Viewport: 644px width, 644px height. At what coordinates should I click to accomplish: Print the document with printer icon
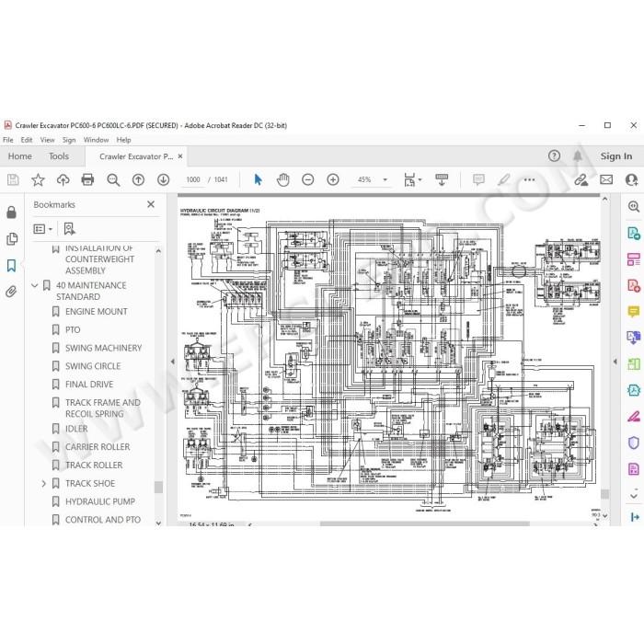87,179
